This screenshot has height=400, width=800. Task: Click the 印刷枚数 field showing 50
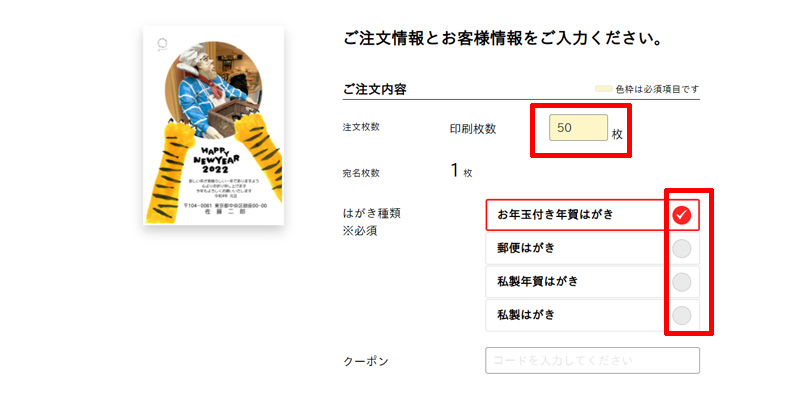click(578, 128)
